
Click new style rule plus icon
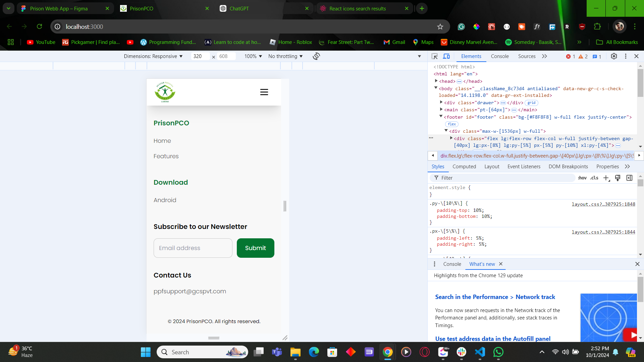606,178
